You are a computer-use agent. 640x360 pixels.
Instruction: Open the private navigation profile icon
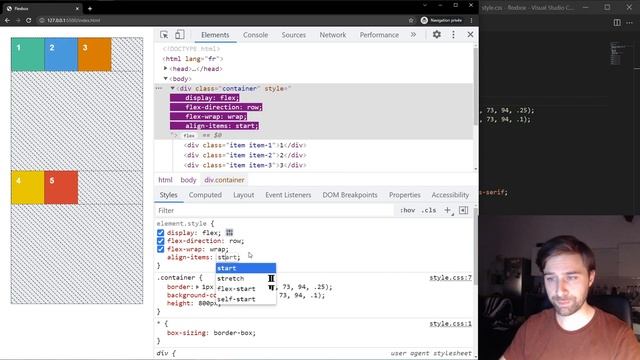point(424,20)
